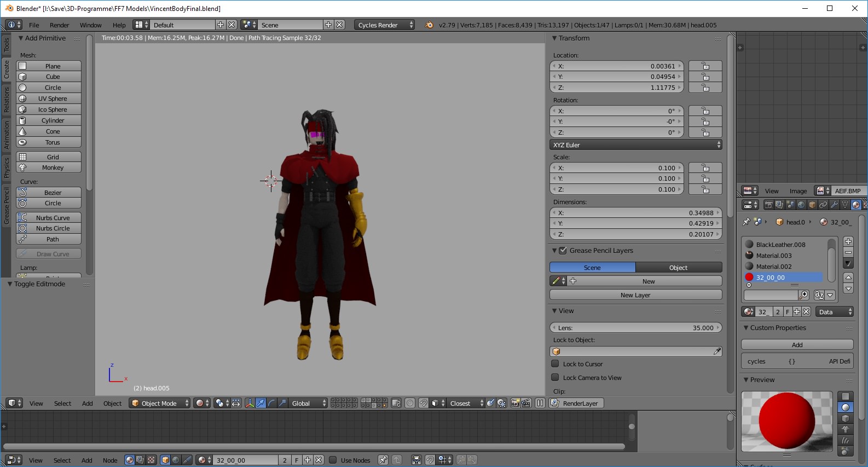Image resolution: width=868 pixels, height=467 pixels.
Task: Move material slot up arrow
Action: (x=848, y=278)
